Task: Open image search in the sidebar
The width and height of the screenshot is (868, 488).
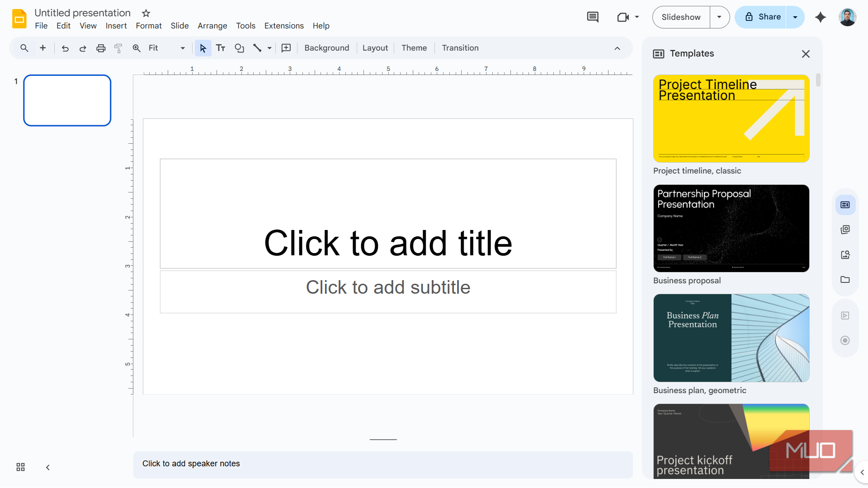Action: (845, 254)
